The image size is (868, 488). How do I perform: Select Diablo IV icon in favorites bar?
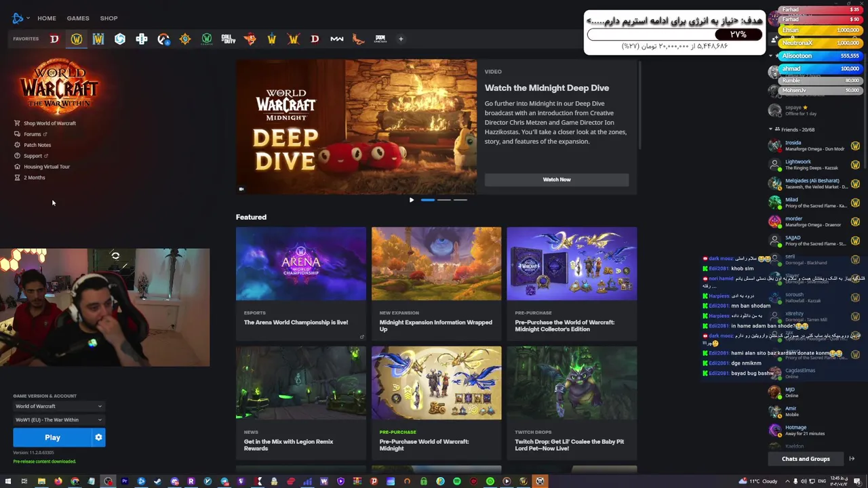point(54,39)
